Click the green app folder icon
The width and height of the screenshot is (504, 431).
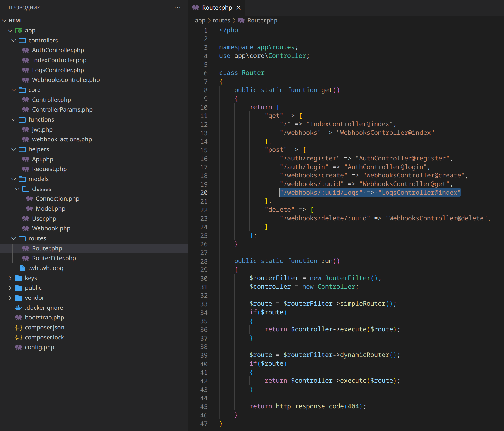19,31
